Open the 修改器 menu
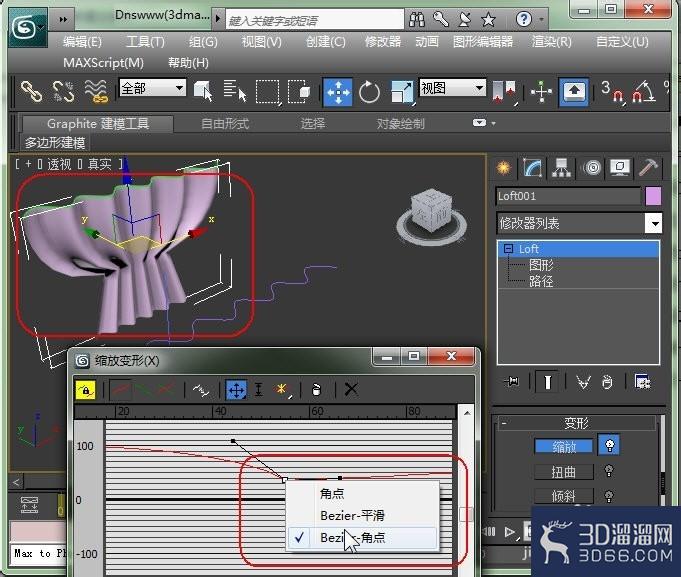Screen dimensions: 681x577 click(383, 42)
